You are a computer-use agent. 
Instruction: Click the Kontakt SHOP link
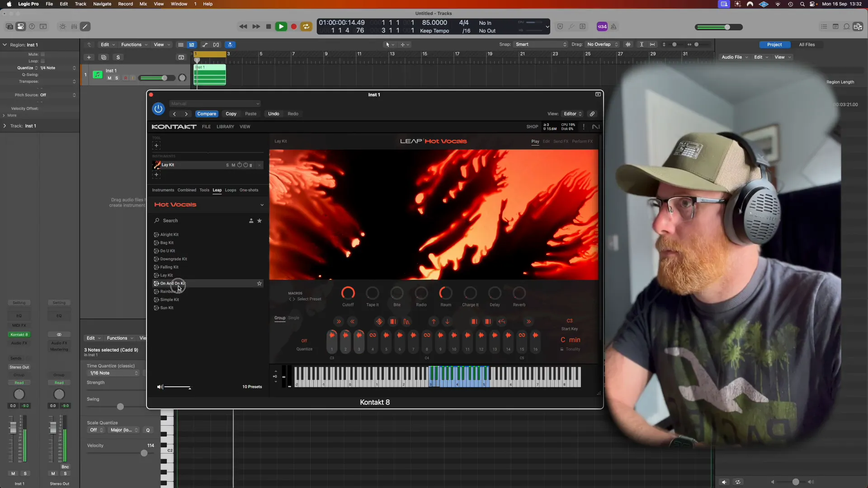(532, 127)
